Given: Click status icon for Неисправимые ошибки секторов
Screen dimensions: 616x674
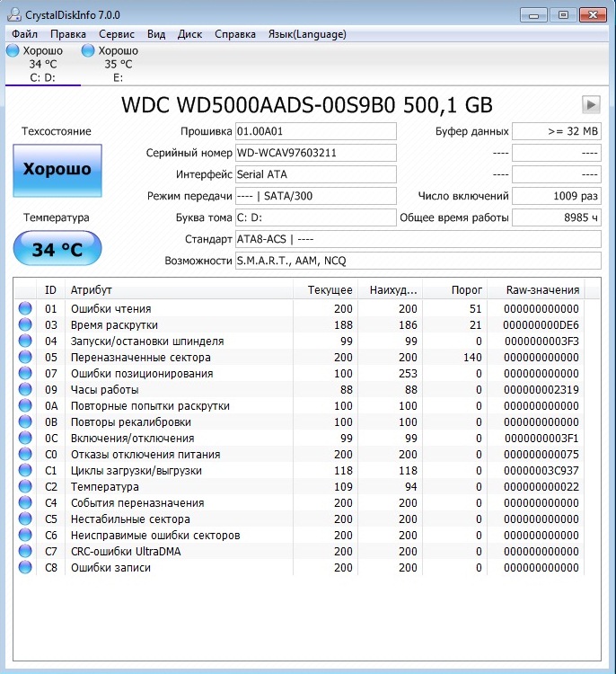Looking at the screenshot, I should click(25, 536).
